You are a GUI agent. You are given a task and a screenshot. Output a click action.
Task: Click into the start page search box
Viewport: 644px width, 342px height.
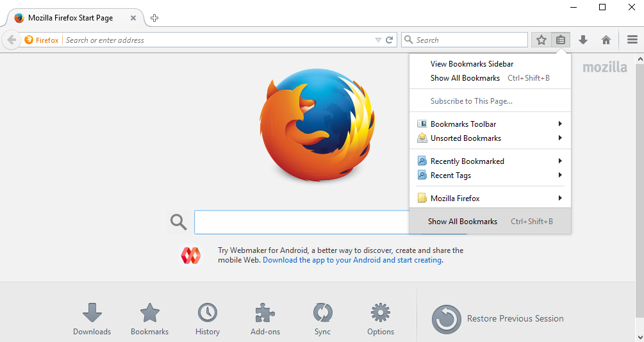[x=302, y=222]
